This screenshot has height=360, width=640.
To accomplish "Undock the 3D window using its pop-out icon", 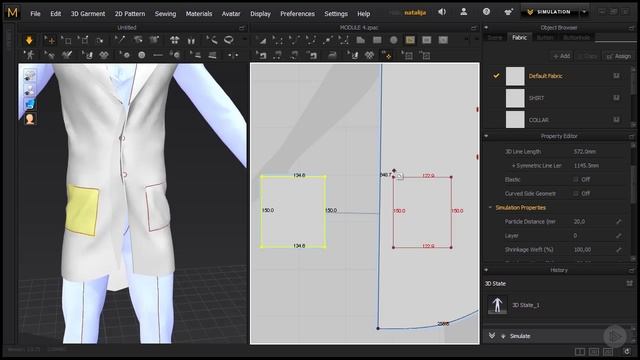I will click(x=242, y=28).
